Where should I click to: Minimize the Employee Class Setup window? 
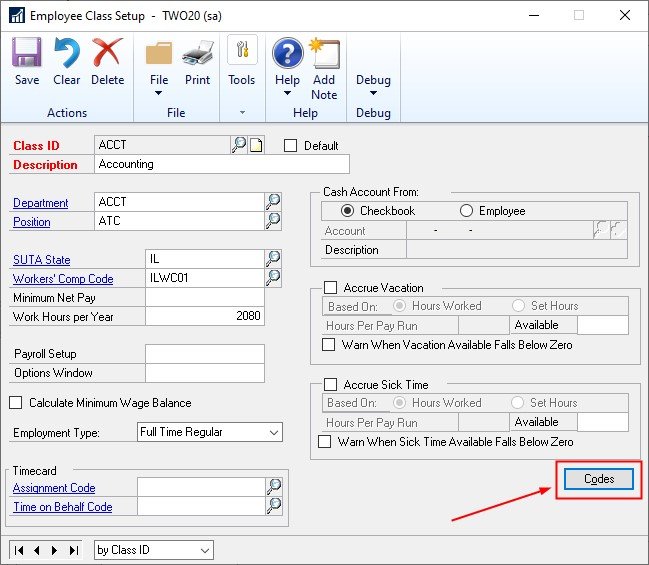[534, 16]
